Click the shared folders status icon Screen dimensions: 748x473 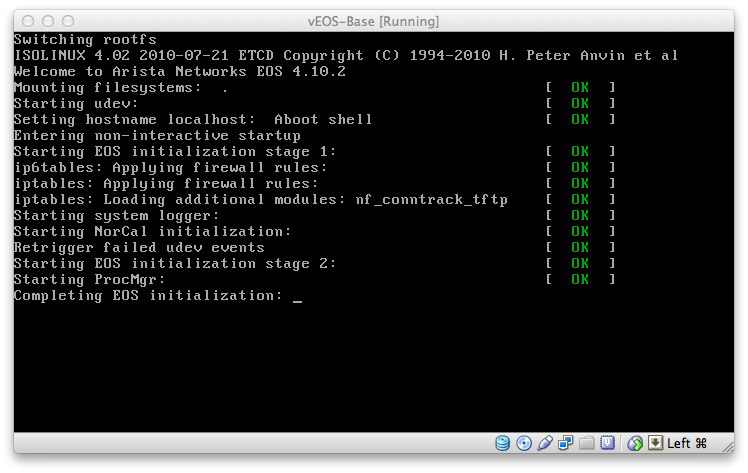587,443
